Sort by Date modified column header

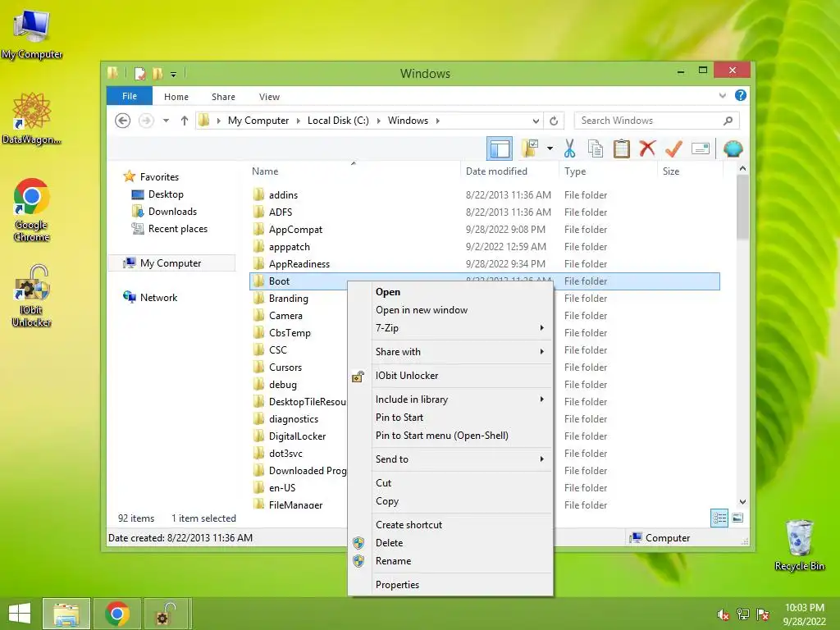point(509,171)
